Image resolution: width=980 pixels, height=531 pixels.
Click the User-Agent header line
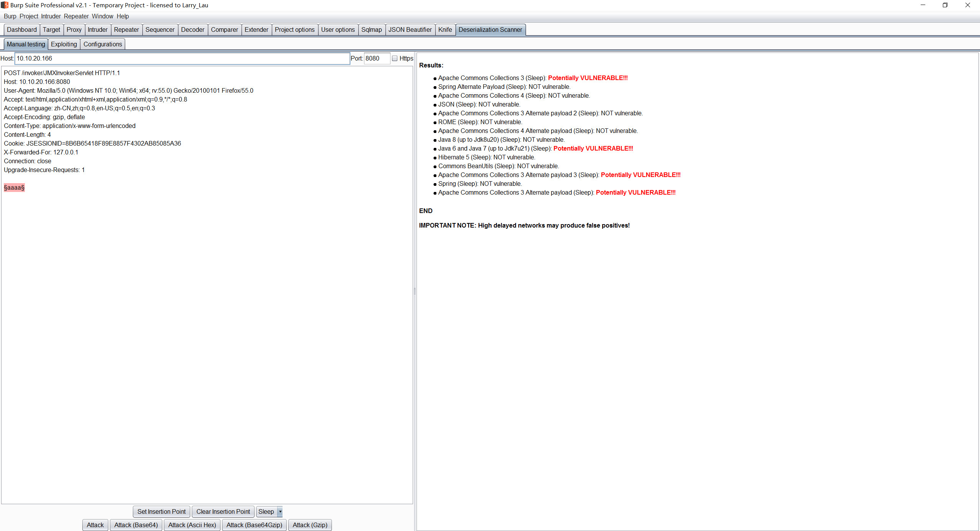129,90
